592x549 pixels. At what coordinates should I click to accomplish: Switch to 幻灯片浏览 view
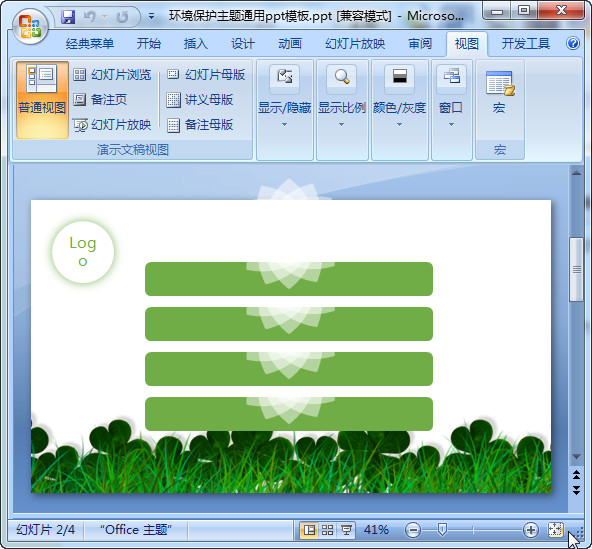coord(112,75)
